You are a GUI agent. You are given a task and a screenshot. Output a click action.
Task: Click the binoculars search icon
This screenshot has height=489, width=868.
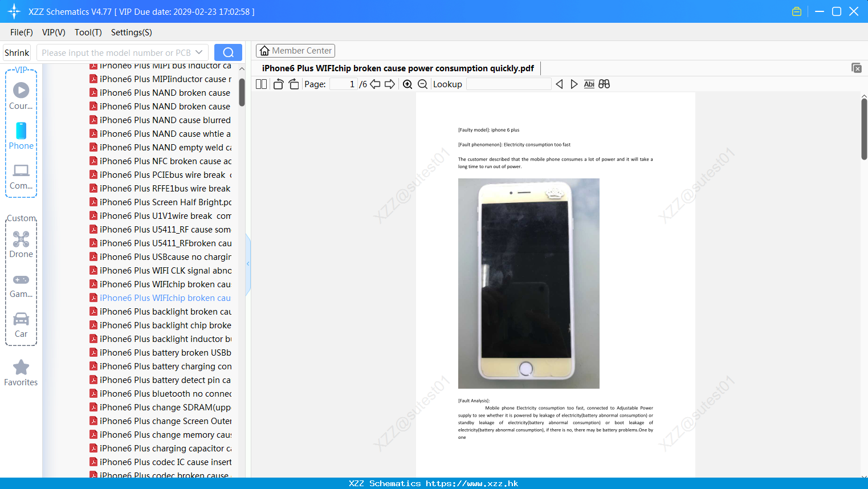(604, 84)
